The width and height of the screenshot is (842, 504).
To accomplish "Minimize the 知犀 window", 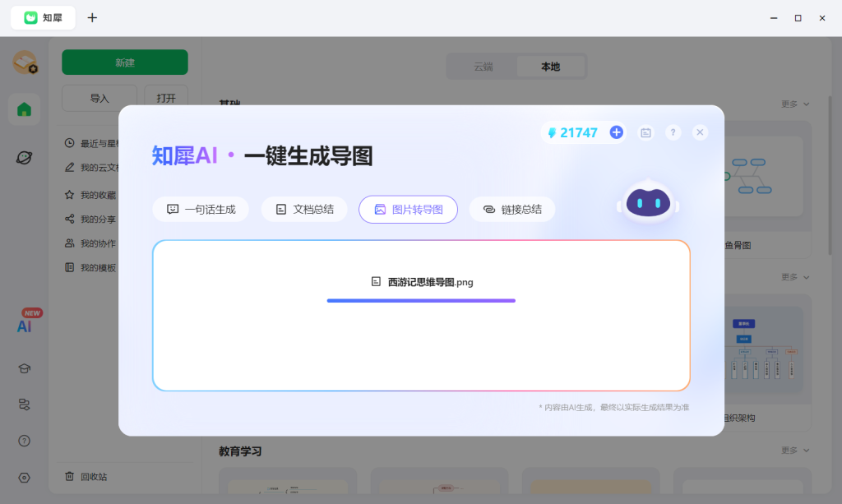I will click(774, 18).
